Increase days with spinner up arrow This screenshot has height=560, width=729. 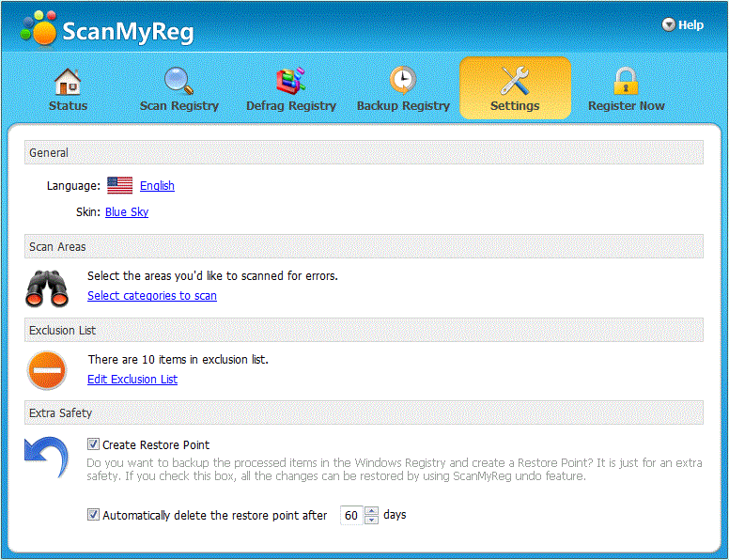pyautogui.click(x=371, y=511)
